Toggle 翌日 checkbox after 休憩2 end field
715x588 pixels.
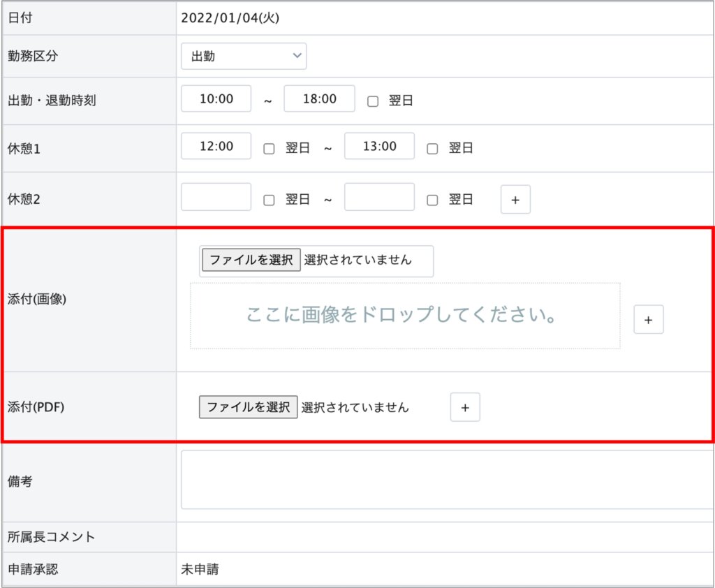tap(432, 200)
